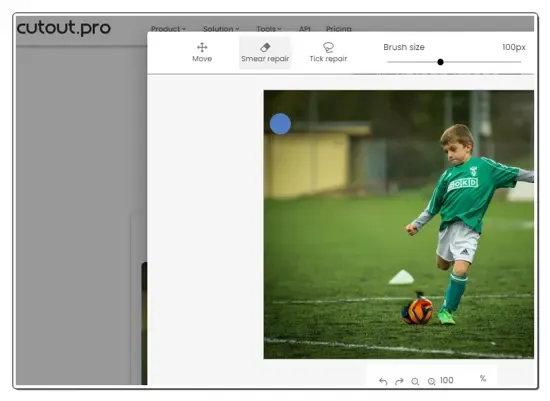Click the zoom percentage value 100
Viewport: 550px width, 401px height.
click(447, 380)
